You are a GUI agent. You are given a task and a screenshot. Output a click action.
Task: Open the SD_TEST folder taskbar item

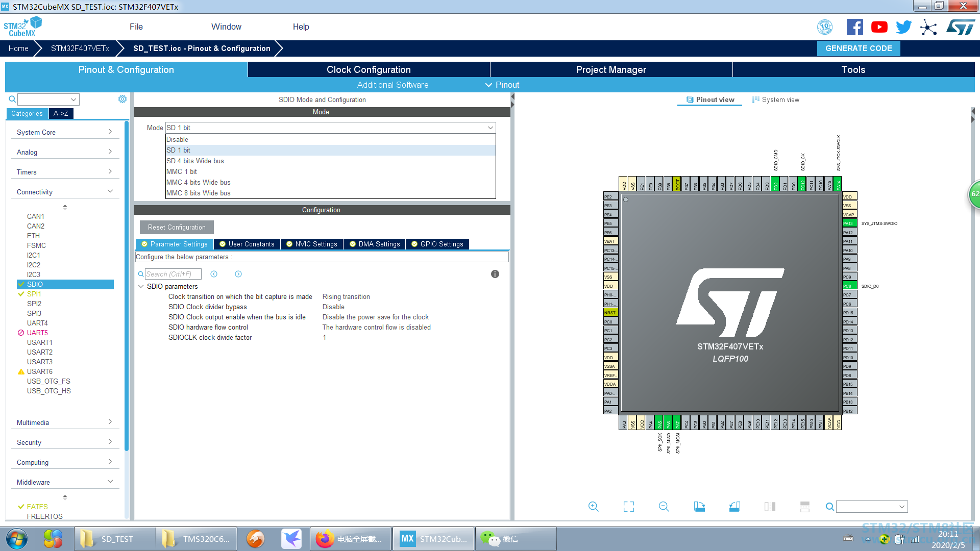coord(114,539)
